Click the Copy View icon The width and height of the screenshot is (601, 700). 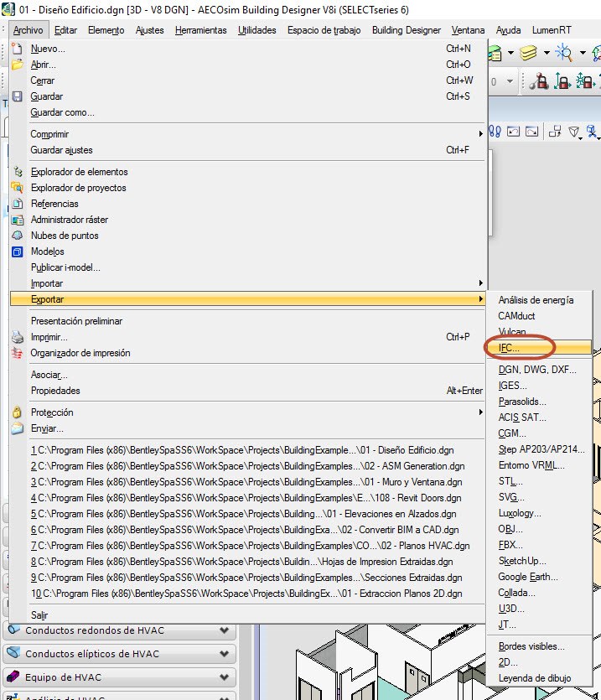point(555,132)
